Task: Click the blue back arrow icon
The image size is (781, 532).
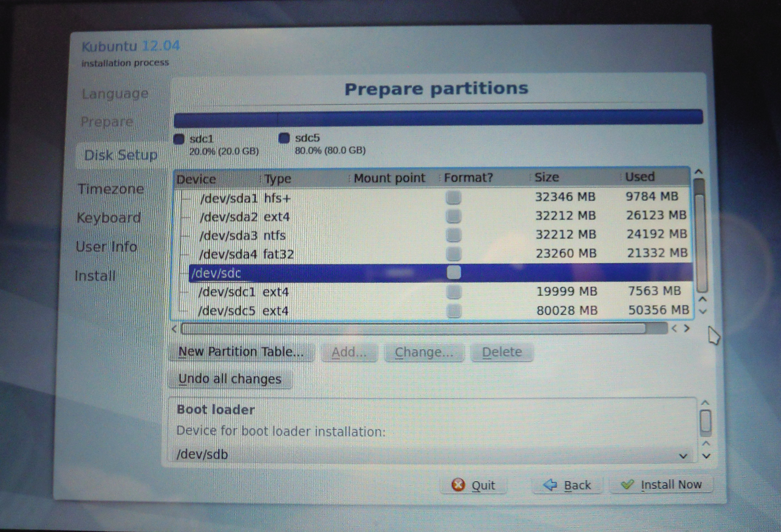Action: coord(550,485)
